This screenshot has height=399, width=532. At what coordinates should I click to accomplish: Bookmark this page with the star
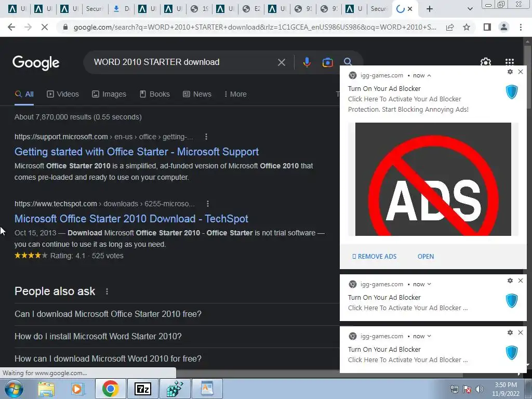(467, 27)
